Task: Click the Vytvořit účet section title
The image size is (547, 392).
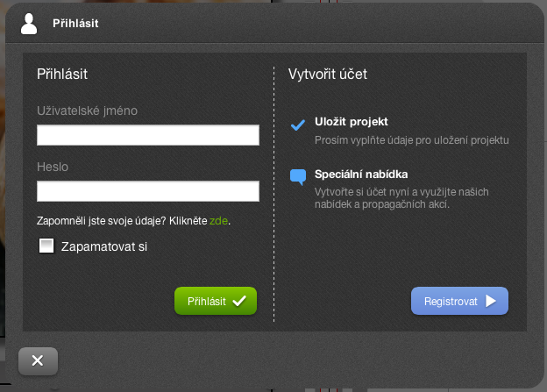Action: click(x=328, y=75)
